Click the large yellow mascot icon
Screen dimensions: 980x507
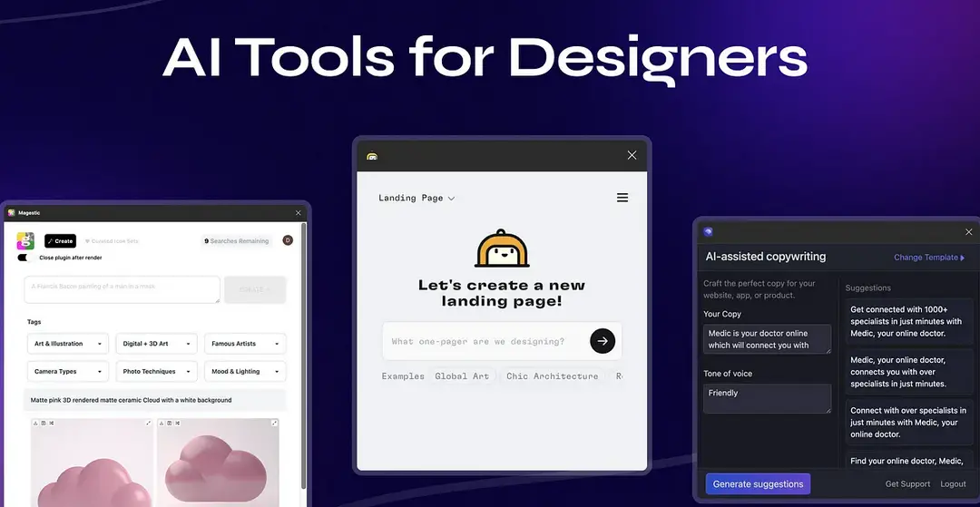click(502, 249)
